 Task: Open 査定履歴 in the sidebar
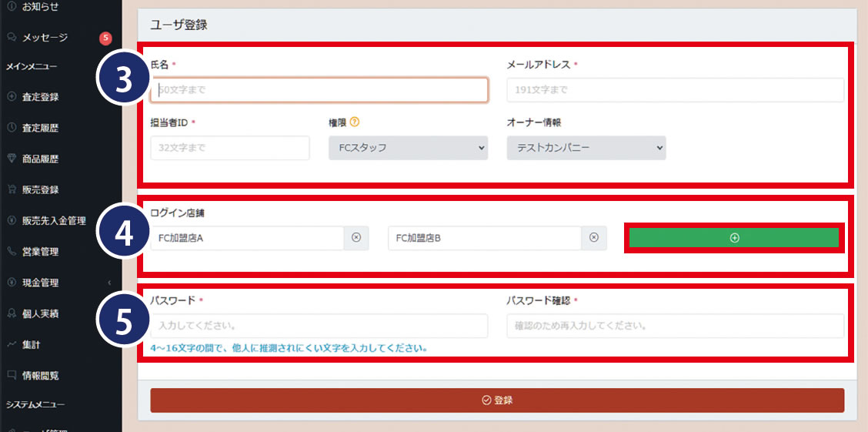[x=40, y=128]
